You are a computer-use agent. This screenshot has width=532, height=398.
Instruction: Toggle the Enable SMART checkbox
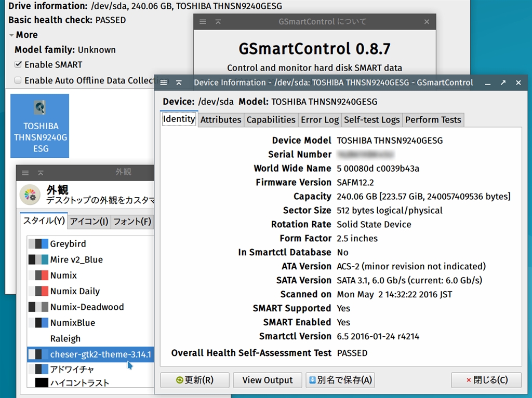(x=18, y=64)
